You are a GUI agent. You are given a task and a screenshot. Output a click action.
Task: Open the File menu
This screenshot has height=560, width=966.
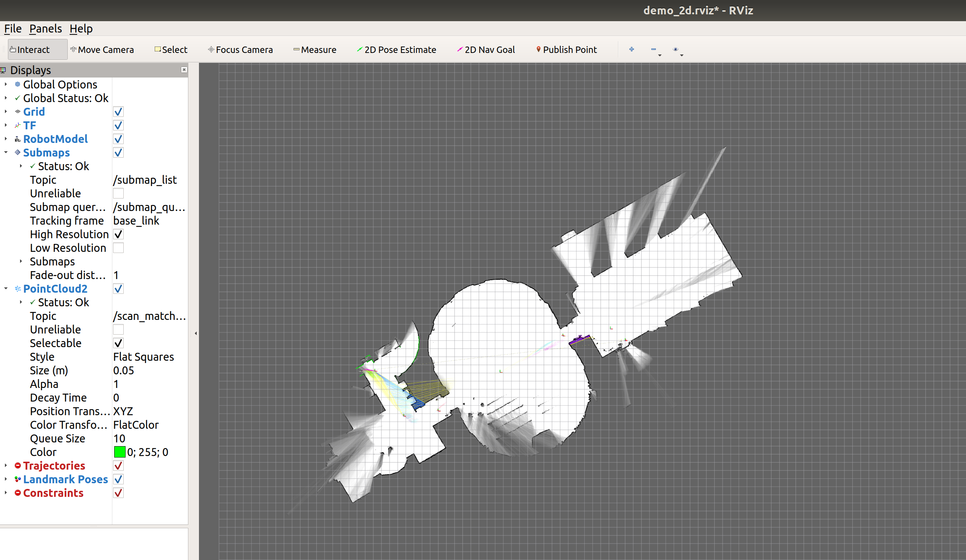[12, 29]
